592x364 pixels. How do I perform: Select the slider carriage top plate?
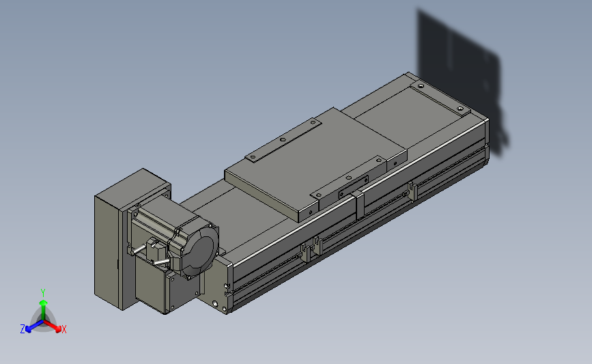click(315, 165)
